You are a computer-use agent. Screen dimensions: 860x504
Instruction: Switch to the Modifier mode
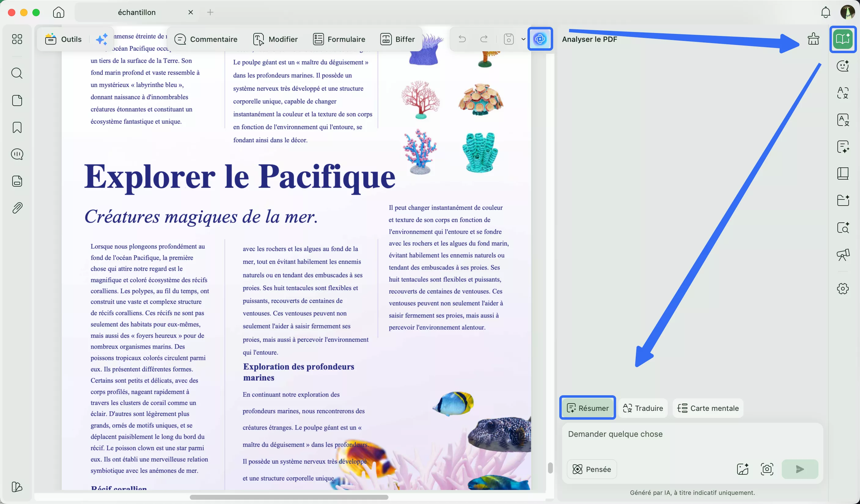275,39
